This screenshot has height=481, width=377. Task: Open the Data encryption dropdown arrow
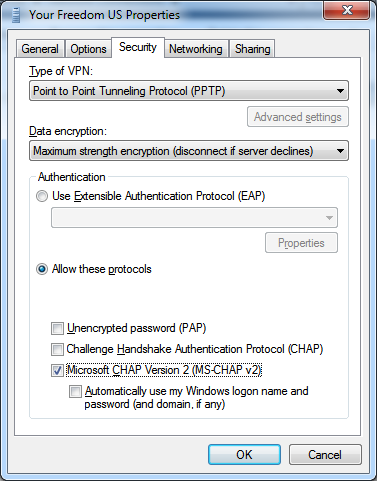click(x=340, y=151)
